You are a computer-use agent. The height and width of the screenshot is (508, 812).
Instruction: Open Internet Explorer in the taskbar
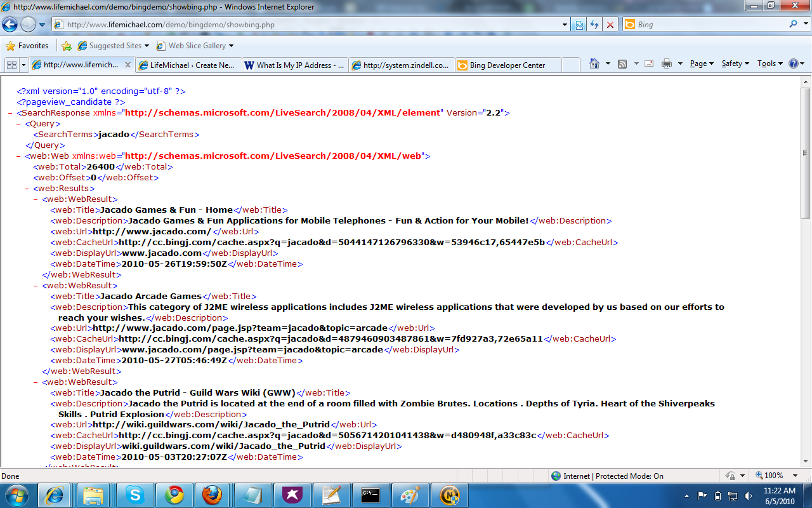55,495
